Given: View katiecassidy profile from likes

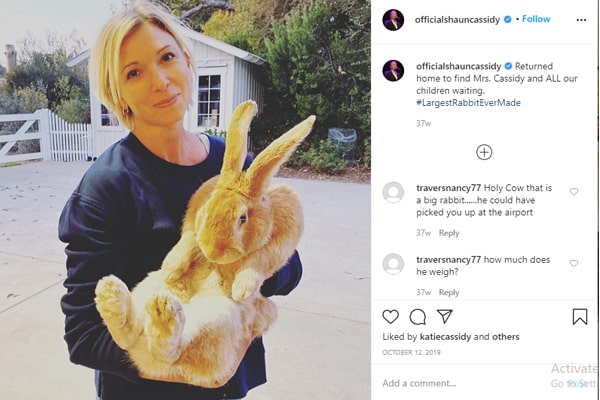Looking at the screenshot, I should pyautogui.click(x=445, y=337).
